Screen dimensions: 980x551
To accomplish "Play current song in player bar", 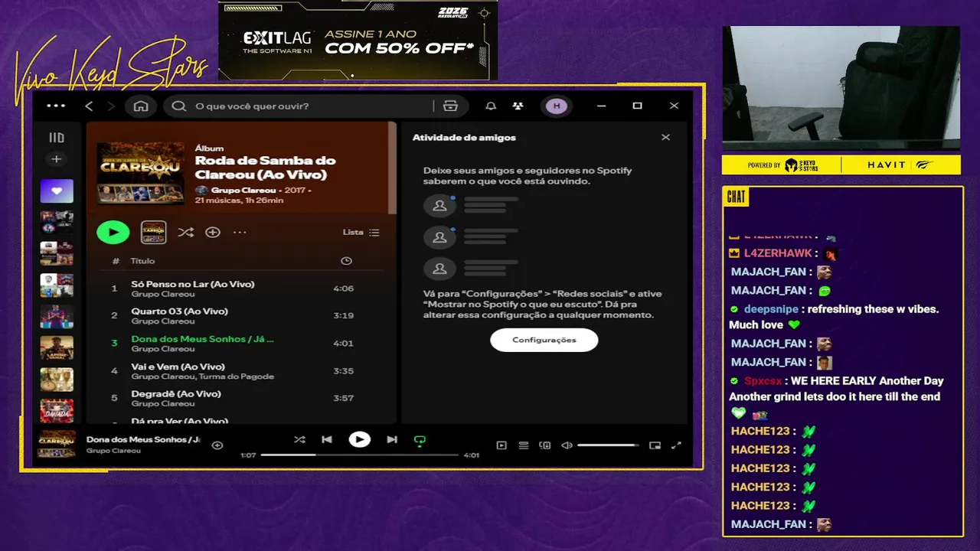I will [359, 439].
